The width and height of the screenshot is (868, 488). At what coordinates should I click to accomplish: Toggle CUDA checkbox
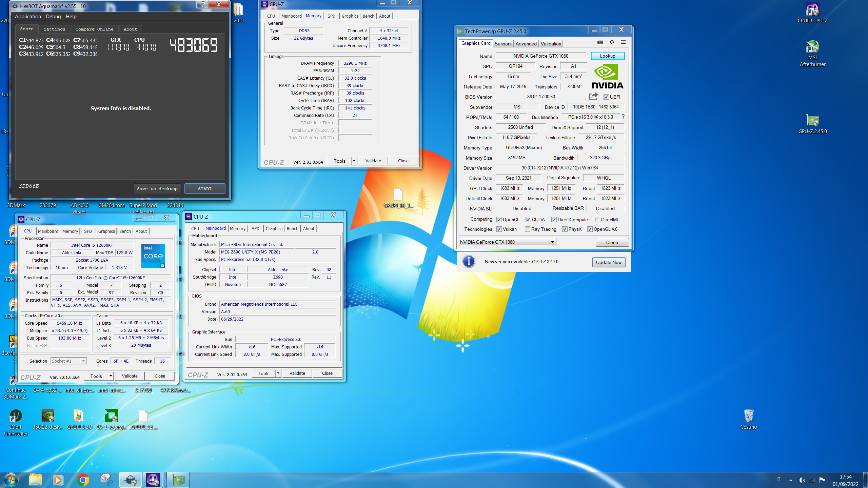(x=528, y=220)
